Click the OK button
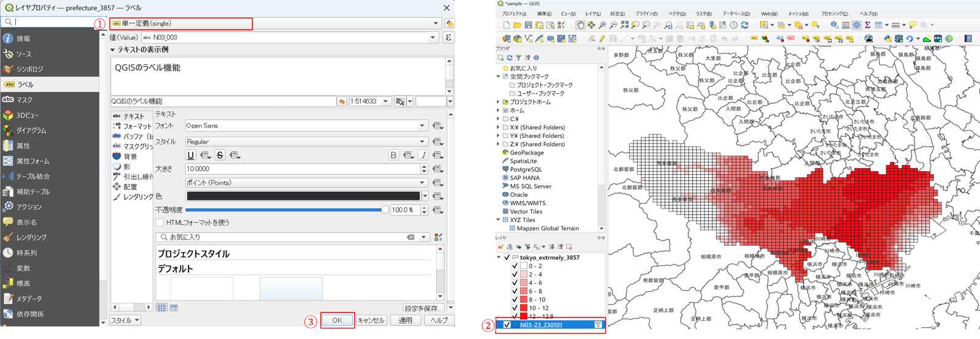 point(337,320)
